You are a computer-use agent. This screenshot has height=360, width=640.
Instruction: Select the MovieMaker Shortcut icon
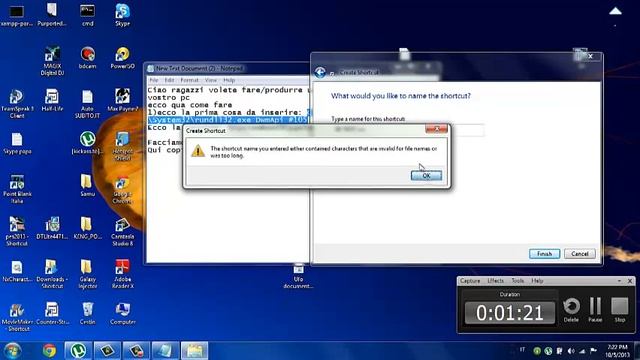coord(17,317)
